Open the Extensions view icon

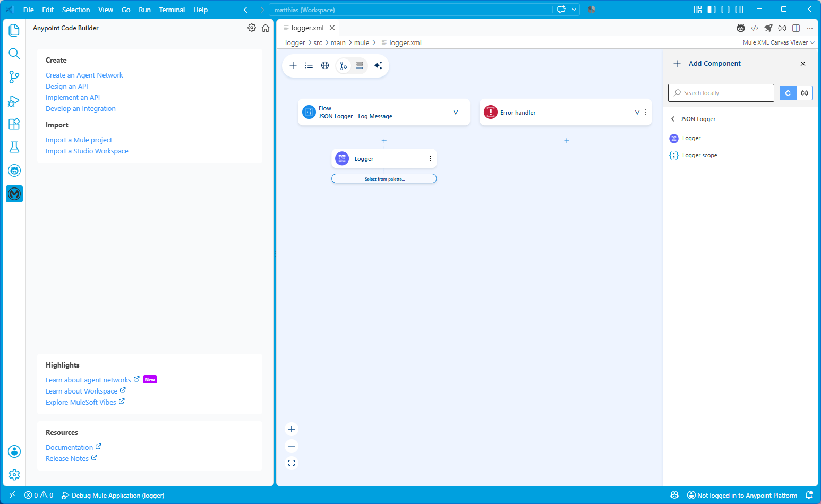(x=14, y=124)
